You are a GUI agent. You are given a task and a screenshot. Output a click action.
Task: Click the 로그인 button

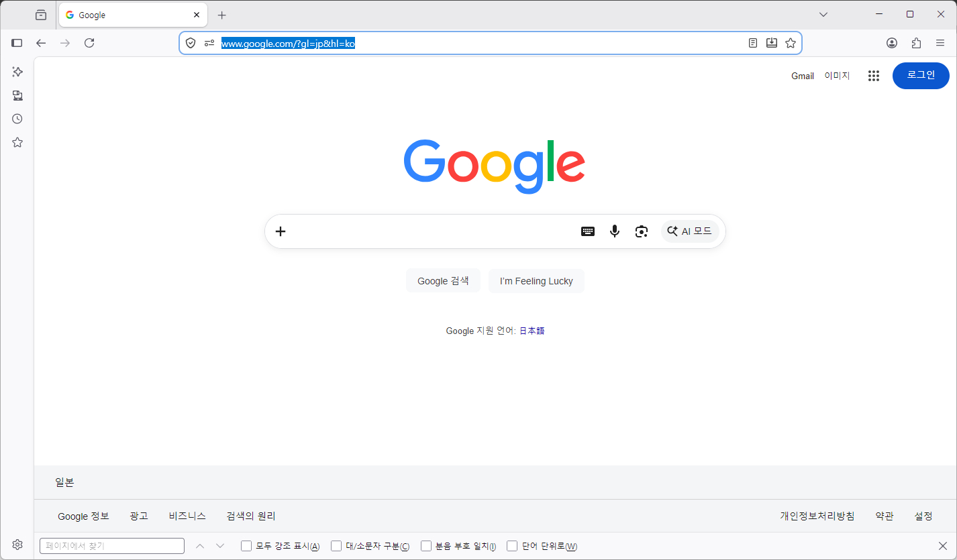click(921, 75)
